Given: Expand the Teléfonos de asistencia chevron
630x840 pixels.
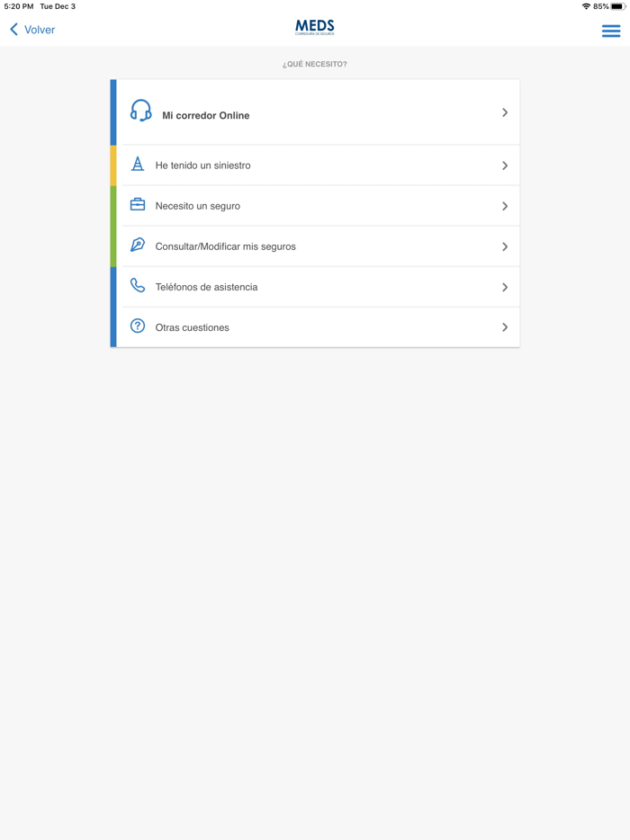Looking at the screenshot, I should 505,287.
